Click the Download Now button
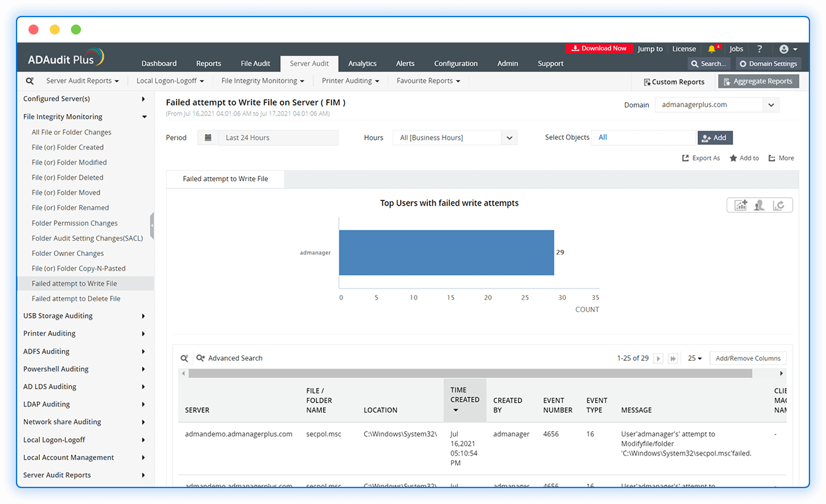This screenshot has width=826, height=504. click(599, 48)
